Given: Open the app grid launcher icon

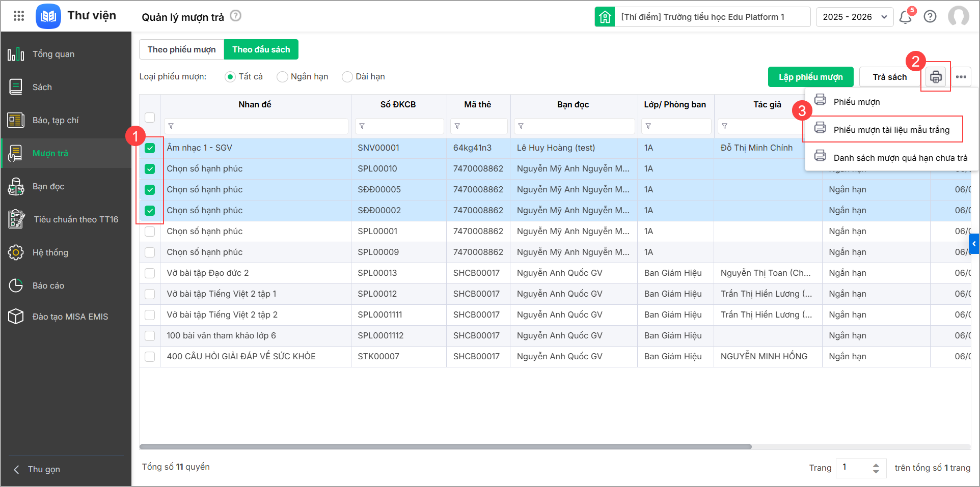Looking at the screenshot, I should tap(19, 16).
